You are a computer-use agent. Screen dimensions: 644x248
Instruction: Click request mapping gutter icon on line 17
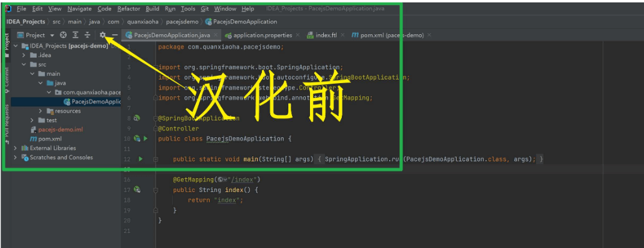(137, 190)
